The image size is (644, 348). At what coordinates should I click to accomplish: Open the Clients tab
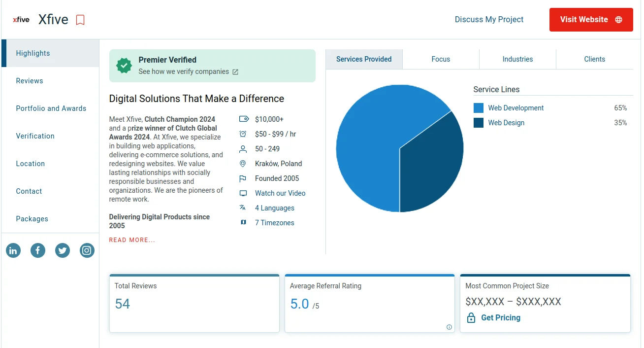[594, 59]
